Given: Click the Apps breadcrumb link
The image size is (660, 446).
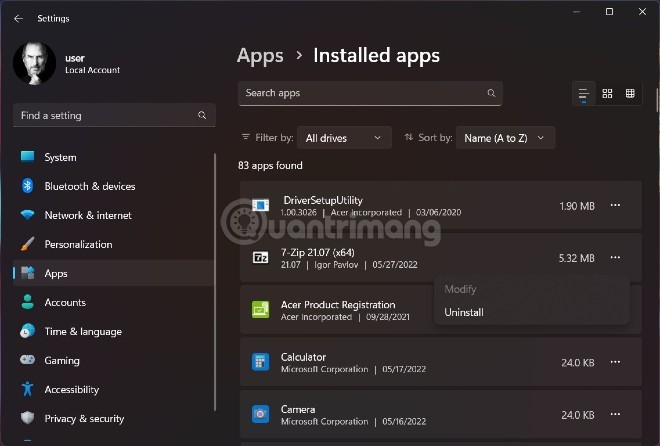Looking at the screenshot, I should (x=260, y=56).
